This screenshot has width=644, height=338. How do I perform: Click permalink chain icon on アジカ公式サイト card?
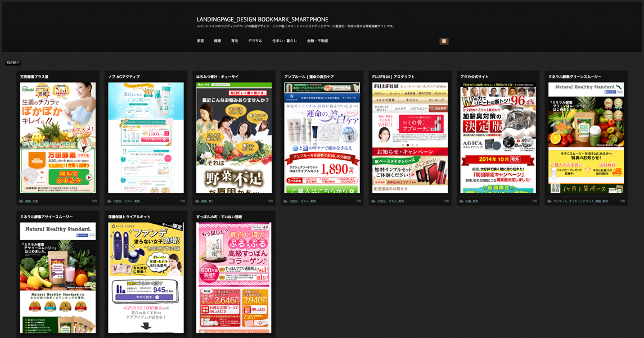pyautogui.click(x=535, y=201)
